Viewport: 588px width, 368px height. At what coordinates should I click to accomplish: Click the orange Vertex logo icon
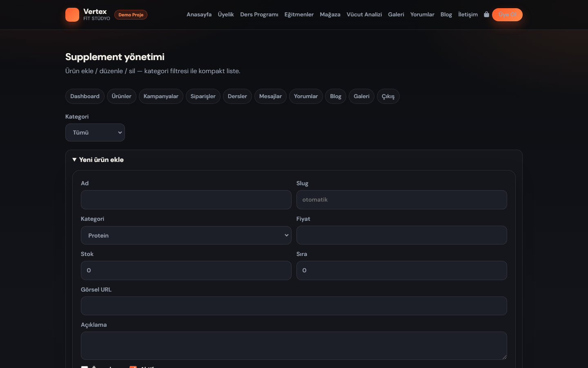pos(72,15)
